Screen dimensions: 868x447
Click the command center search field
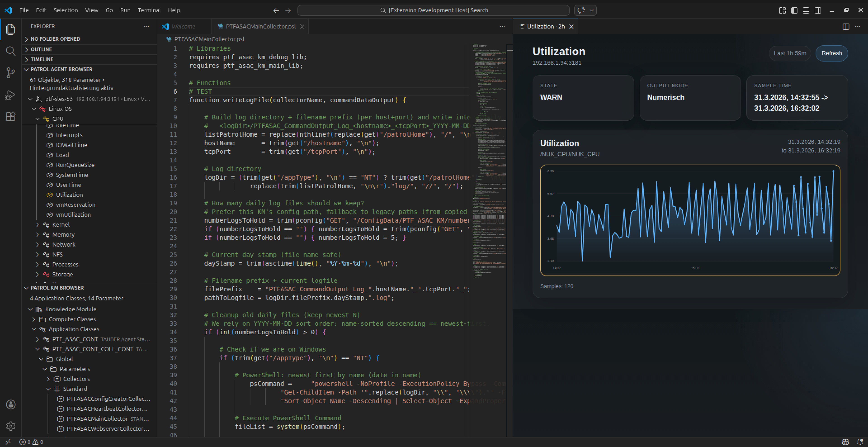click(433, 10)
